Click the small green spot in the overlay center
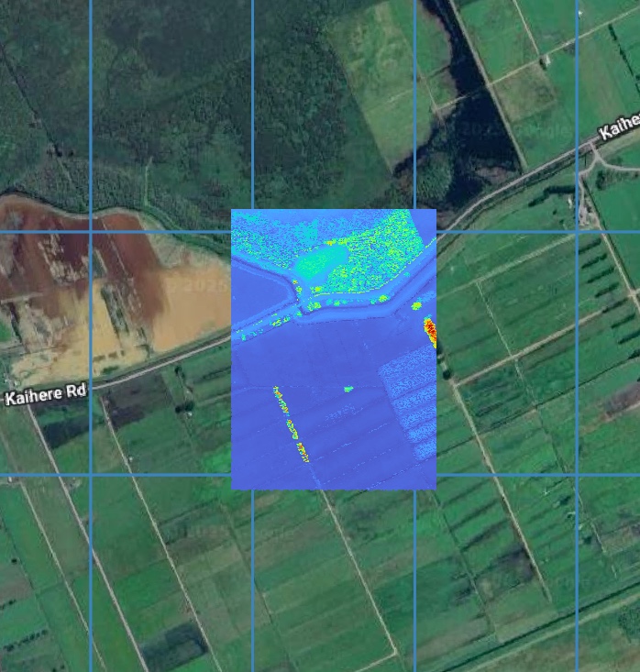This screenshot has height=672, width=640. tap(348, 390)
